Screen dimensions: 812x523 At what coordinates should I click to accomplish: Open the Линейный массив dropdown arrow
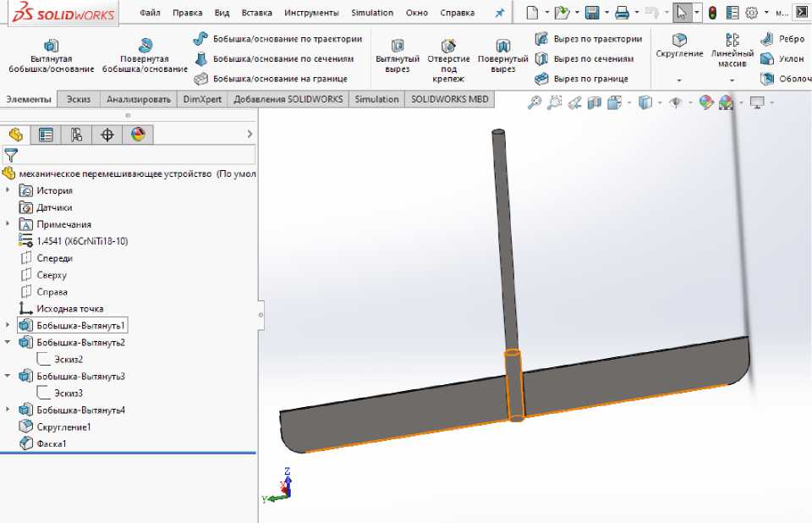[x=732, y=80]
